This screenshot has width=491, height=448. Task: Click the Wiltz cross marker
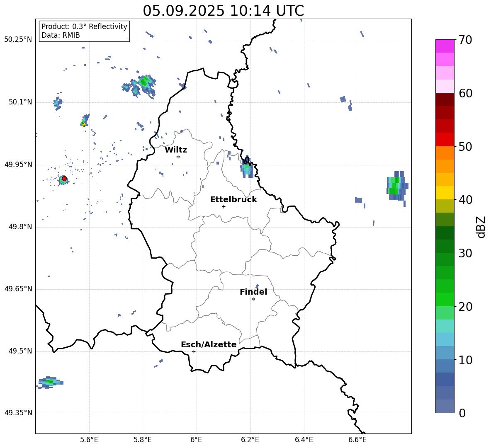(x=178, y=157)
